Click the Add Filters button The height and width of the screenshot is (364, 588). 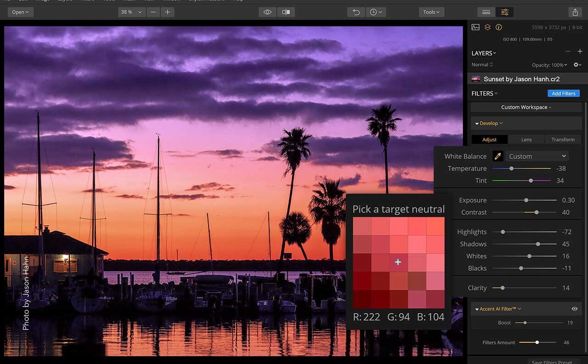tap(564, 93)
